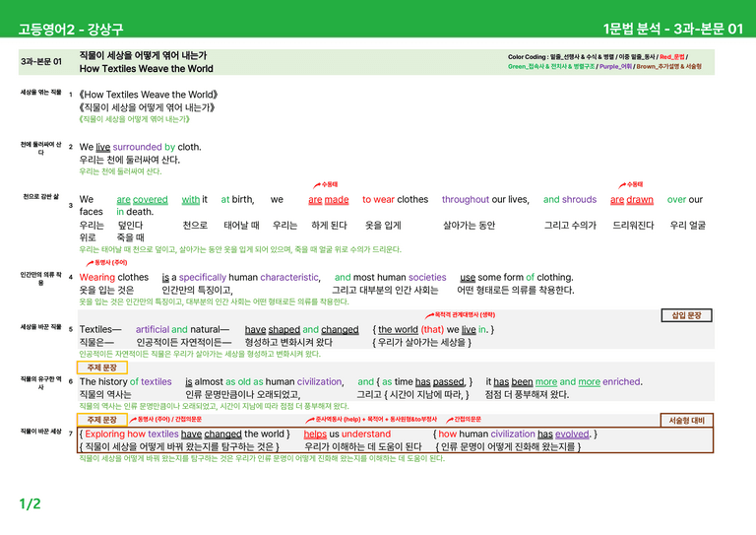This screenshot has width=756, height=535.
Task: Click the '삽입 문장' box label
Action: tap(686, 315)
